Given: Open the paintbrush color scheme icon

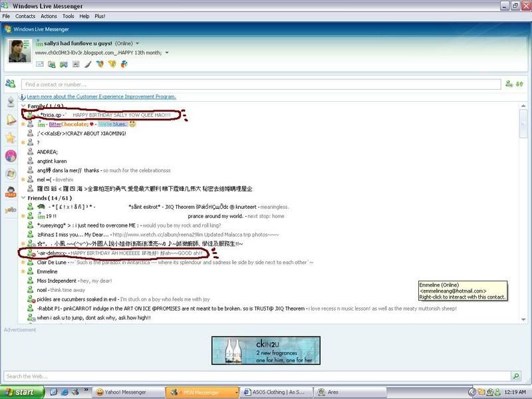Looking at the screenshot, I should (x=88, y=64).
